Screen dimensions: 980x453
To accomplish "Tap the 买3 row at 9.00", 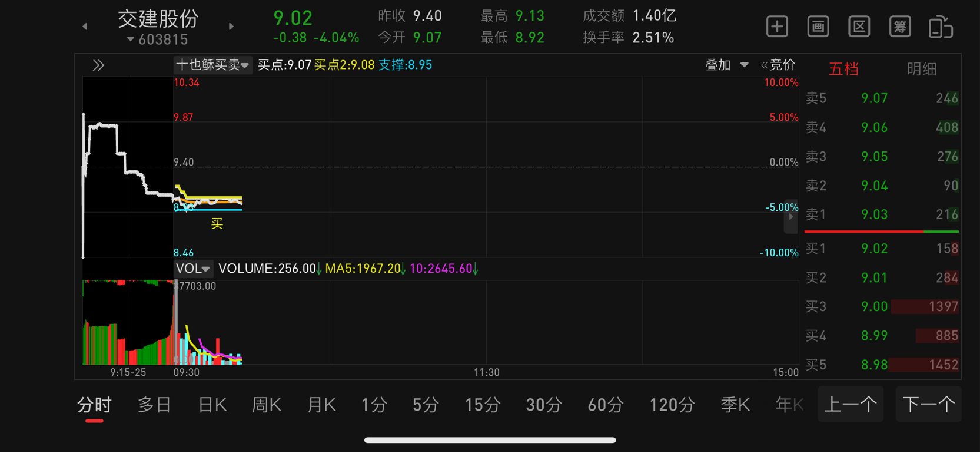I will (882, 306).
